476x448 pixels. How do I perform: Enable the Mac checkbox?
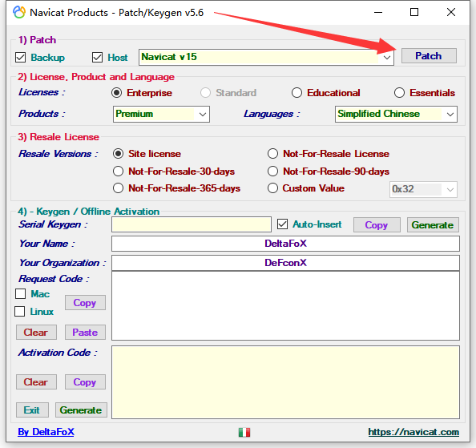[20, 294]
